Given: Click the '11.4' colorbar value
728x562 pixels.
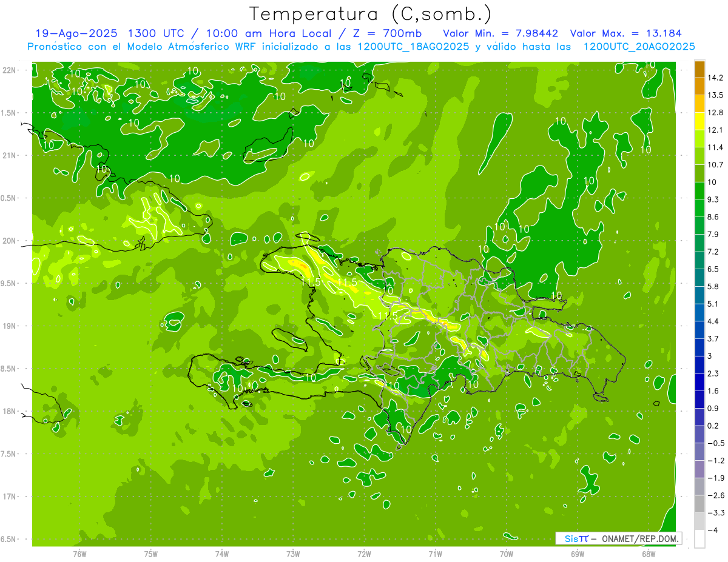Looking at the screenshot, I should coord(715,147).
